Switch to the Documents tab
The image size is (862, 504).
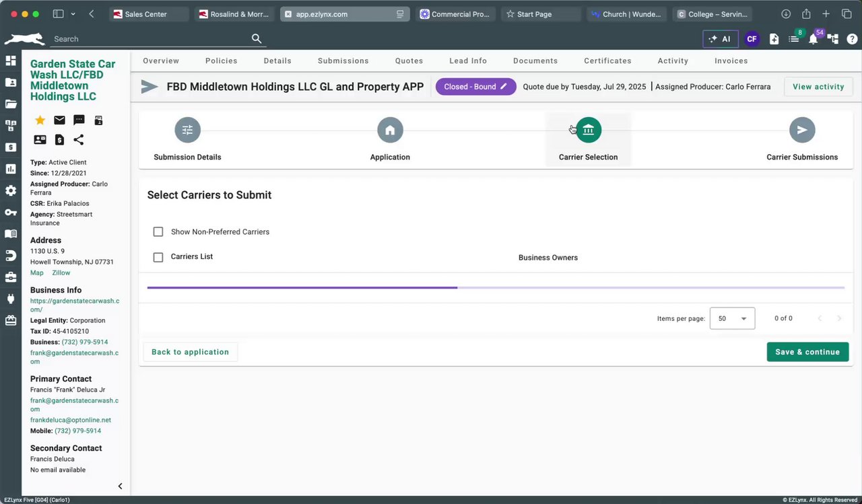pyautogui.click(x=535, y=61)
